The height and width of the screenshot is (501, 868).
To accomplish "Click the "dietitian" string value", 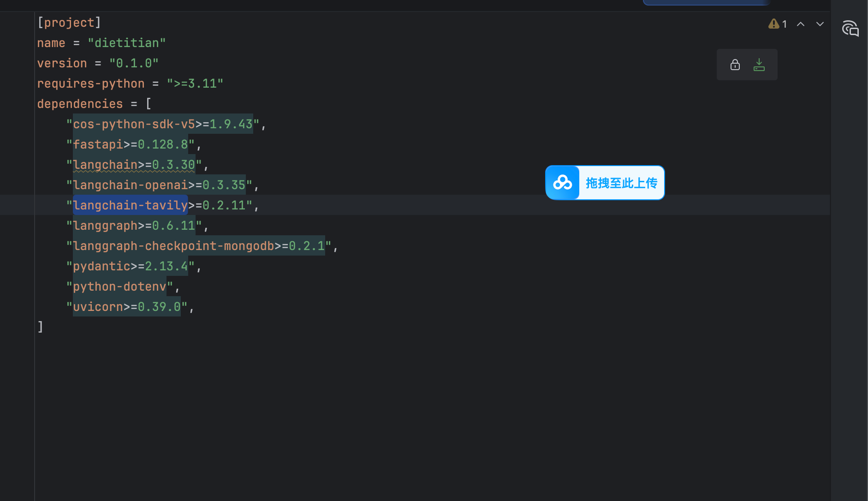I will [127, 43].
